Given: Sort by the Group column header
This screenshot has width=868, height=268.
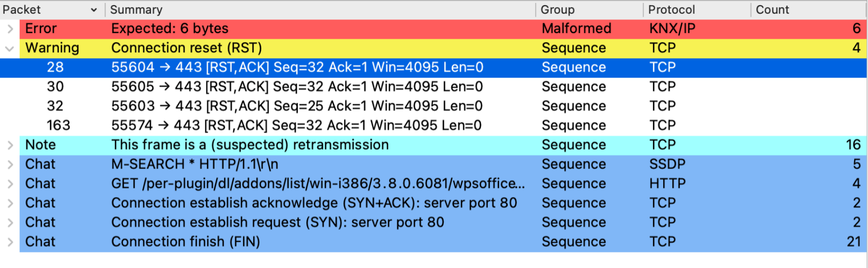Looking at the screenshot, I should (x=557, y=10).
